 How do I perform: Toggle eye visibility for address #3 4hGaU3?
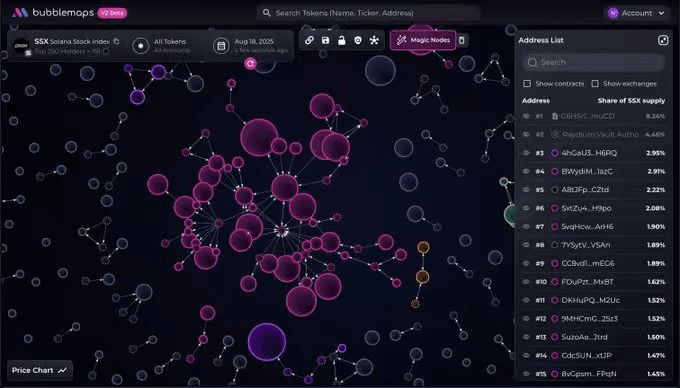pos(526,153)
